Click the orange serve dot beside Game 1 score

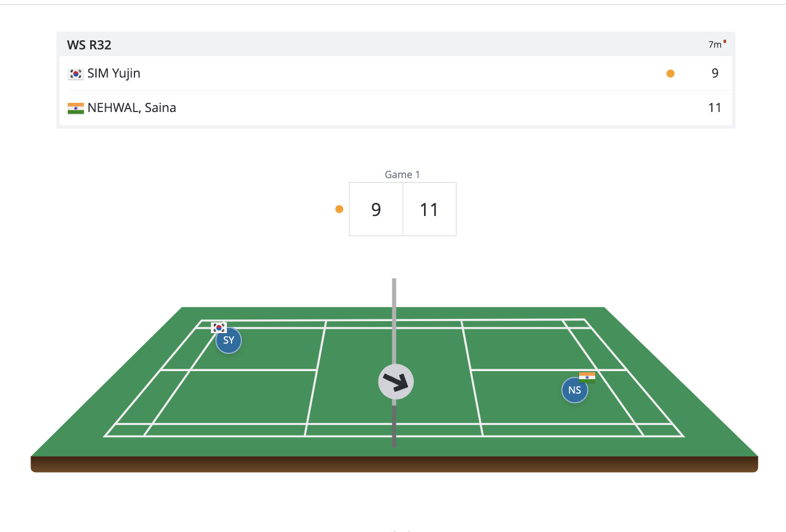pyautogui.click(x=339, y=209)
